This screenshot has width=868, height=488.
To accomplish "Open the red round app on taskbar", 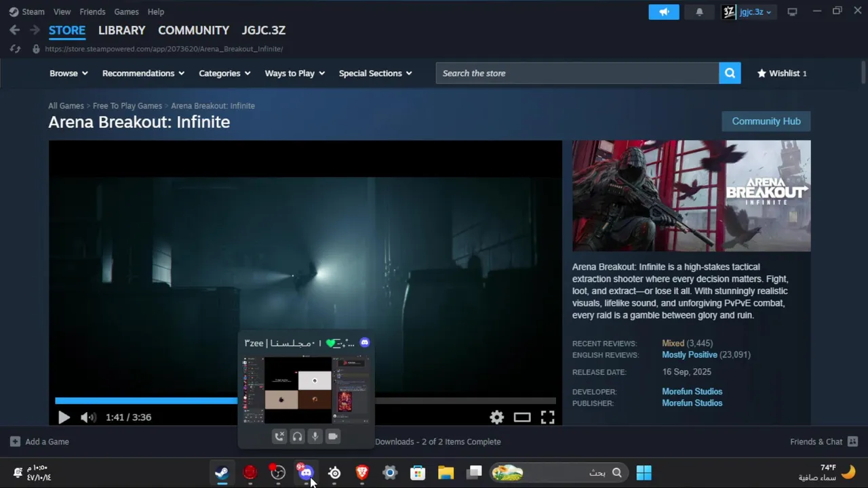I will [250, 472].
